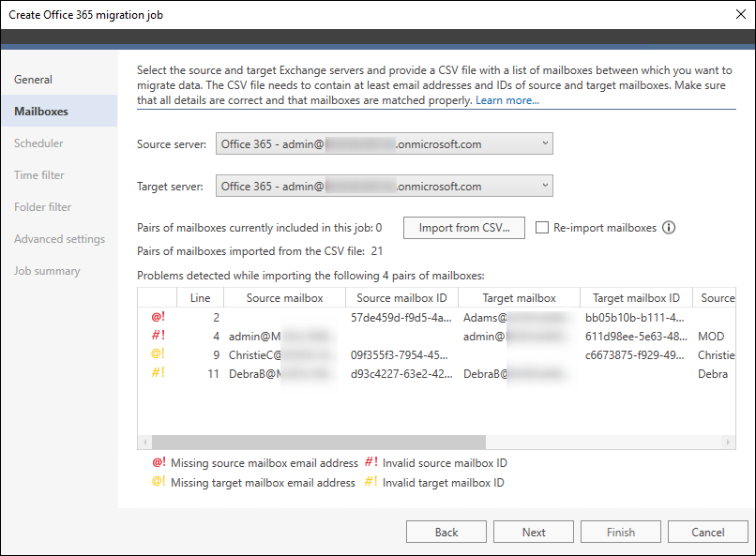Click the red @! icon on line 2

point(159,317)
